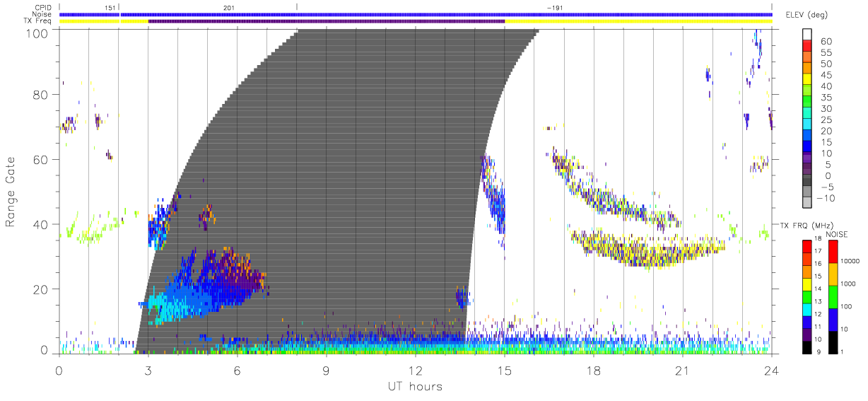Click the white top segment of ELEV color bar
Viewport: 868px width, 401px height.
807,33
